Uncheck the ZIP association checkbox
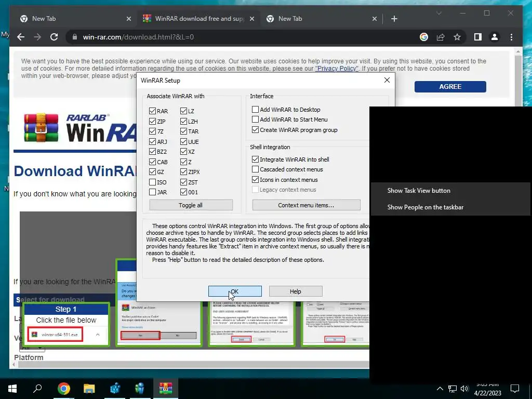This screenshot has height=399, width=532. coord(152,121)
